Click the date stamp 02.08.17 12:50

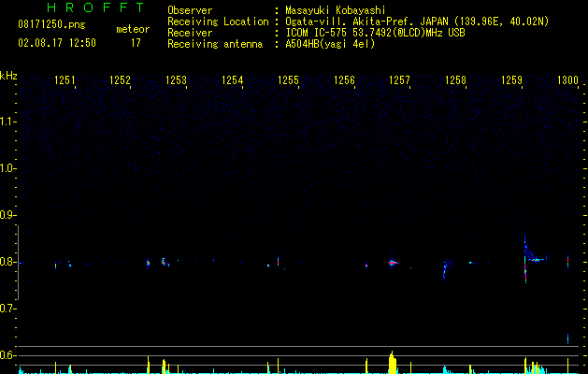57,43
